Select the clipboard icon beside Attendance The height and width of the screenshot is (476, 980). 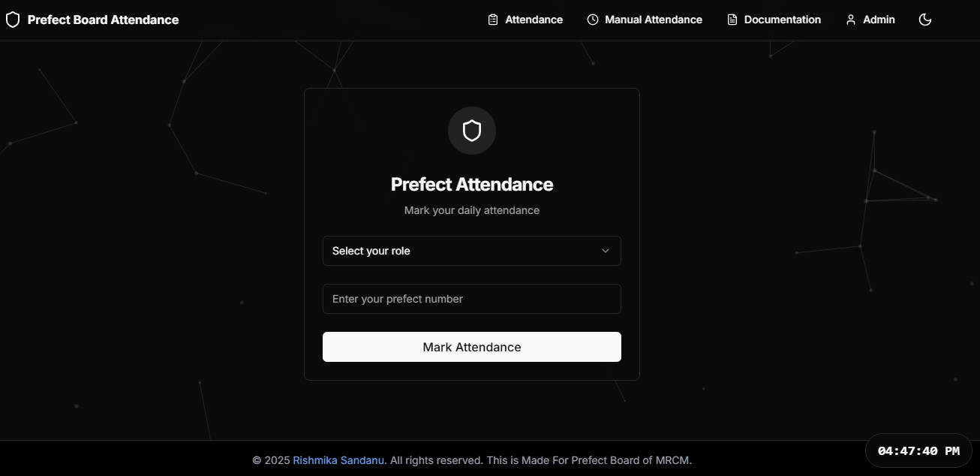(492, 19)
